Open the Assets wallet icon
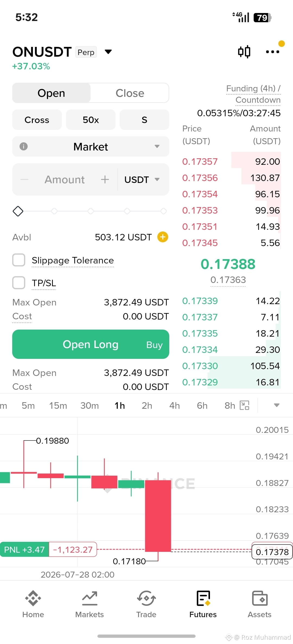Image resolution: width=293 pixels, height=644 pixels. [260, 598]
